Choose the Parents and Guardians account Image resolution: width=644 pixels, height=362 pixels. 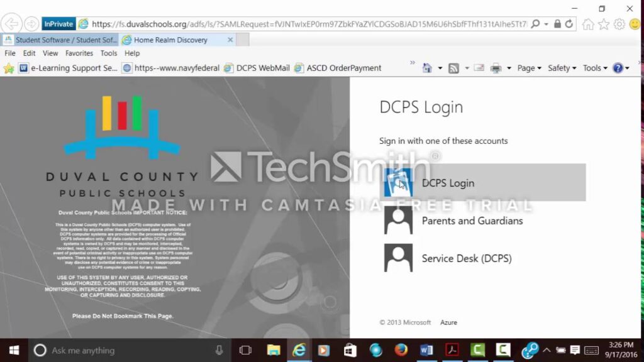coord(483,221)
